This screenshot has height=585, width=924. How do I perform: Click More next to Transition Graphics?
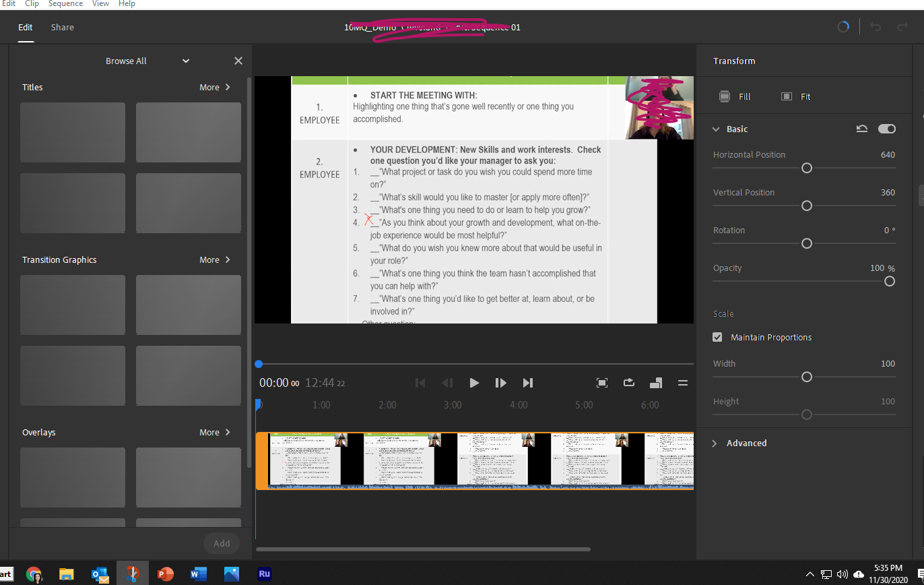(214, 259)
